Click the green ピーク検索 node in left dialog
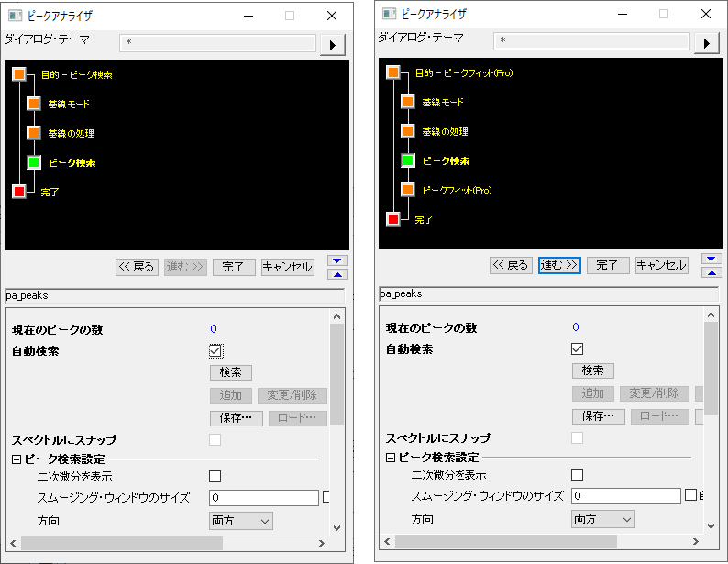 click(x=34, y=162)
